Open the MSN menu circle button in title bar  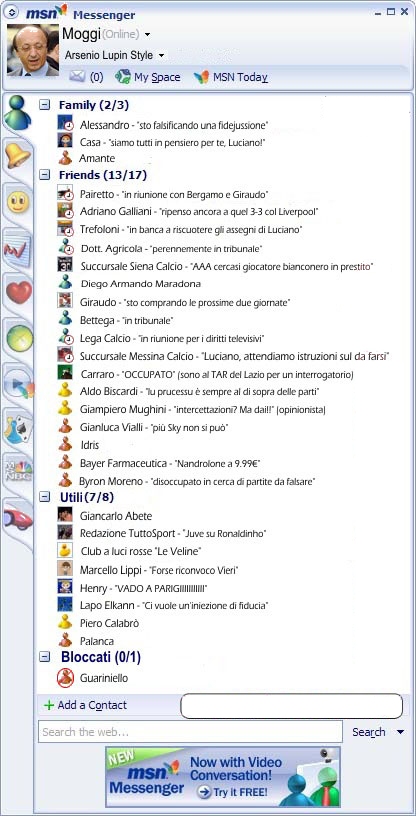13,12
